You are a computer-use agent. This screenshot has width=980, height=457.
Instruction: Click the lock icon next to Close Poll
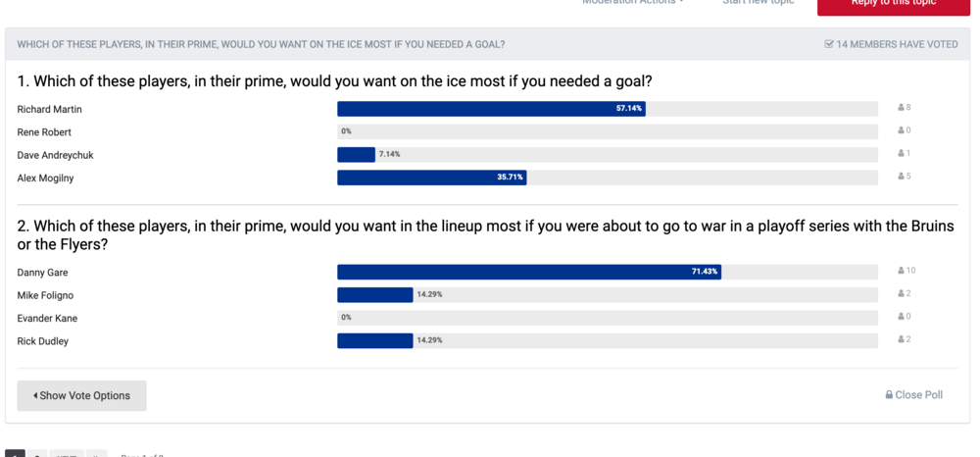889,395
